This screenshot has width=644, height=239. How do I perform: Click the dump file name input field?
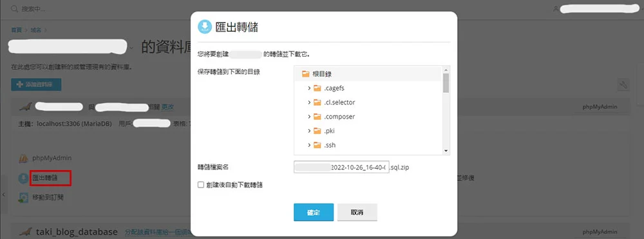pos(341,167)
